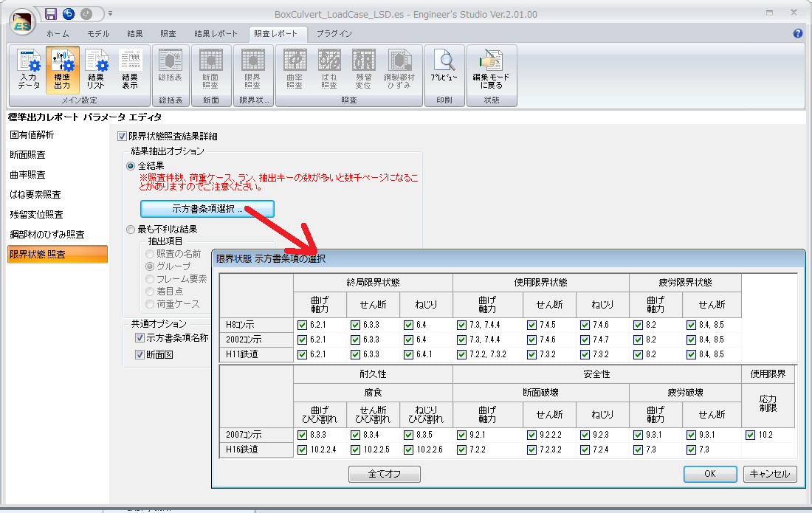Switch to the 照査 ribbon tab

(x=168, y=34)
